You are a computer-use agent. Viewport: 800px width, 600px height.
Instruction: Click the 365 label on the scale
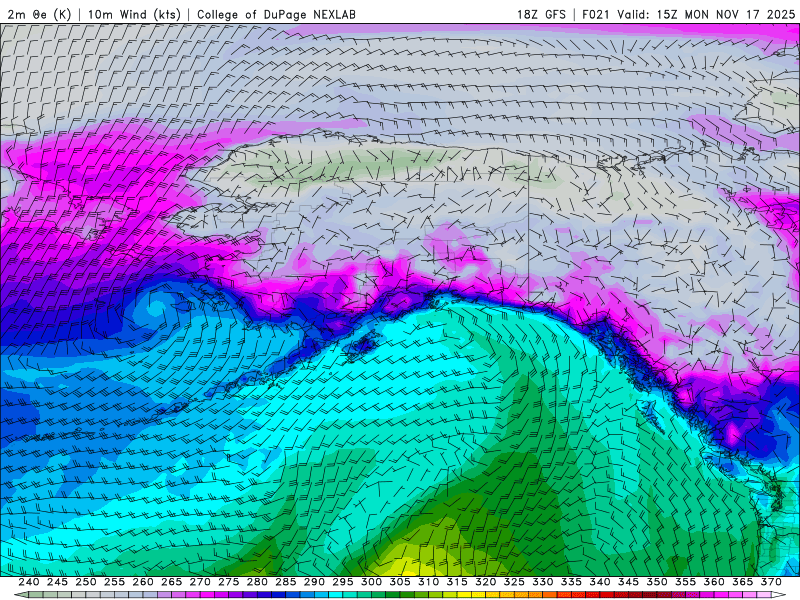click(743, 582)
